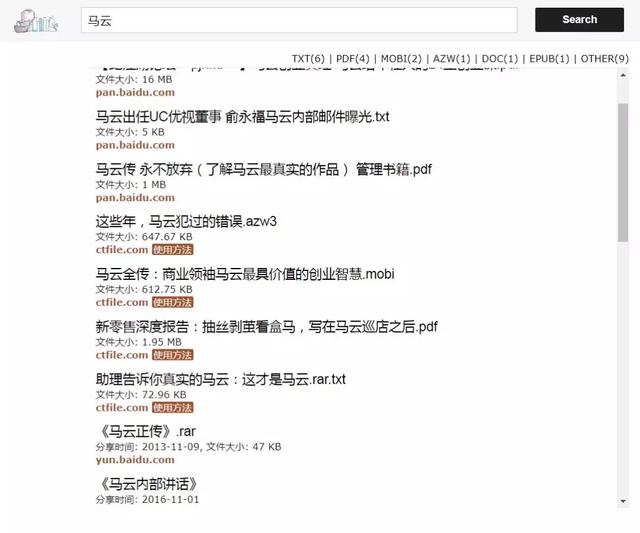Select the text 文件大小: 16 MB
Image resolution: width=640 pixels, height=533 pixels.
pos(134,80)
